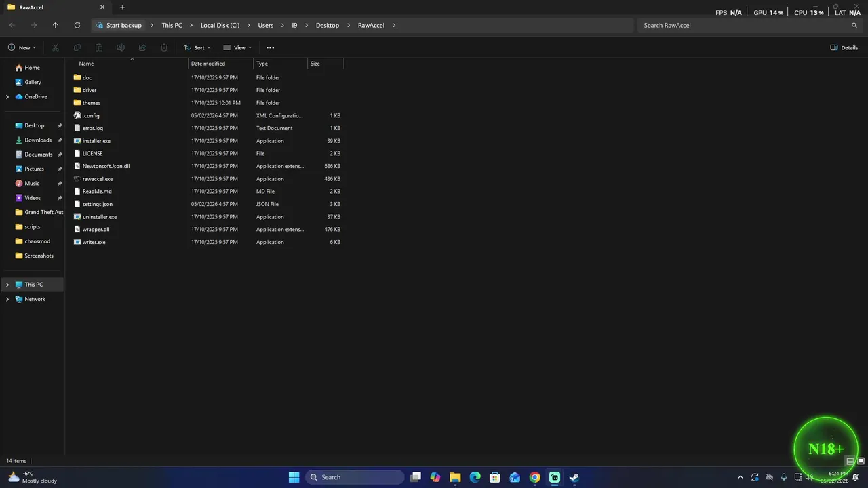The image size is (868, 488).
Task: Click the microphone tray icon
Action: coord(784,477)
